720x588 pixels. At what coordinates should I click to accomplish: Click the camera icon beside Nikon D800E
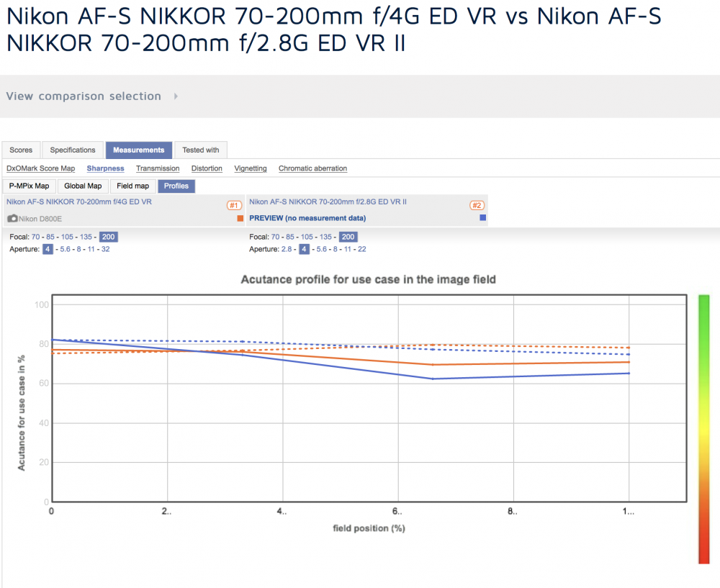(12, 219)
